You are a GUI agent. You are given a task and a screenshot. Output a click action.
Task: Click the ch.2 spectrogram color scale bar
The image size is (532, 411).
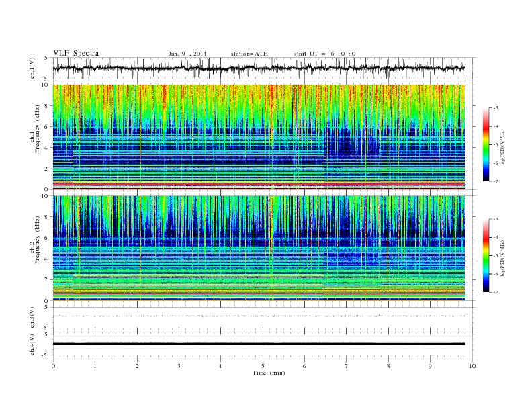486,256
